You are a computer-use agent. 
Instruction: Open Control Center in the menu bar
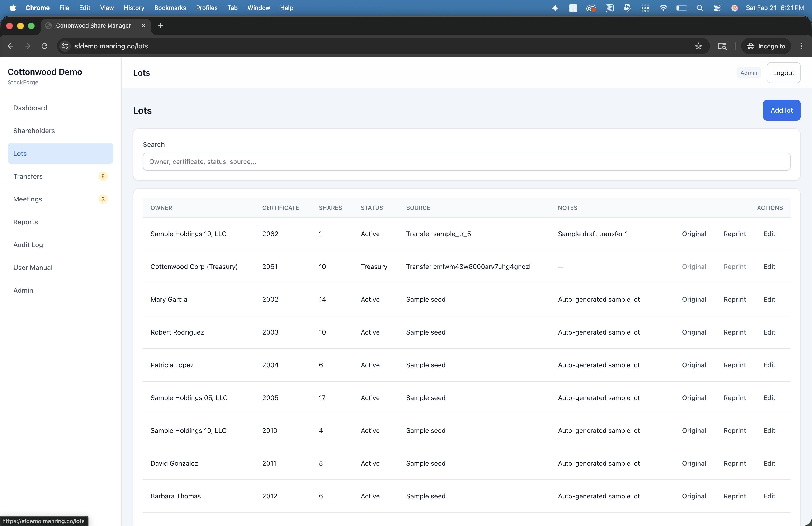tap(717, 8)
